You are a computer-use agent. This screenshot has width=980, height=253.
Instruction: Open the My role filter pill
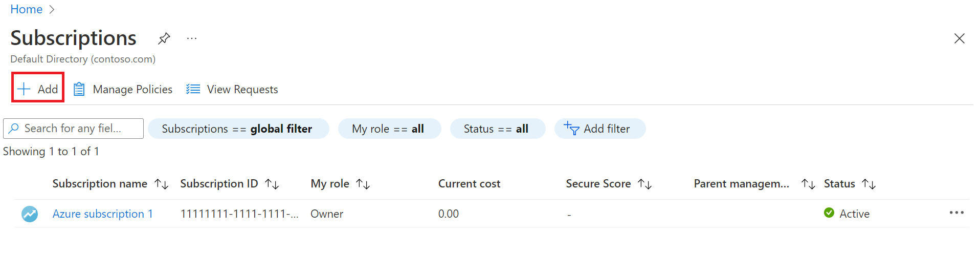point(389,129)
